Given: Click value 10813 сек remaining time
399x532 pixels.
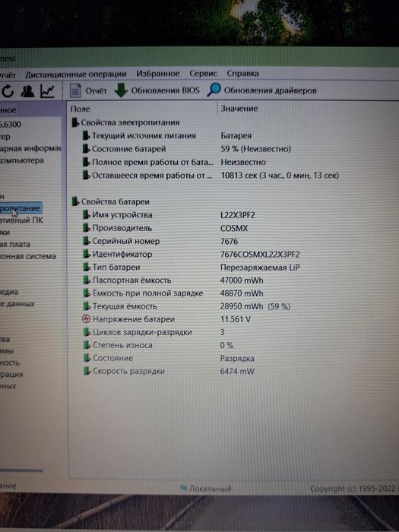Looking at the screenshot, I should coord(280,176).
